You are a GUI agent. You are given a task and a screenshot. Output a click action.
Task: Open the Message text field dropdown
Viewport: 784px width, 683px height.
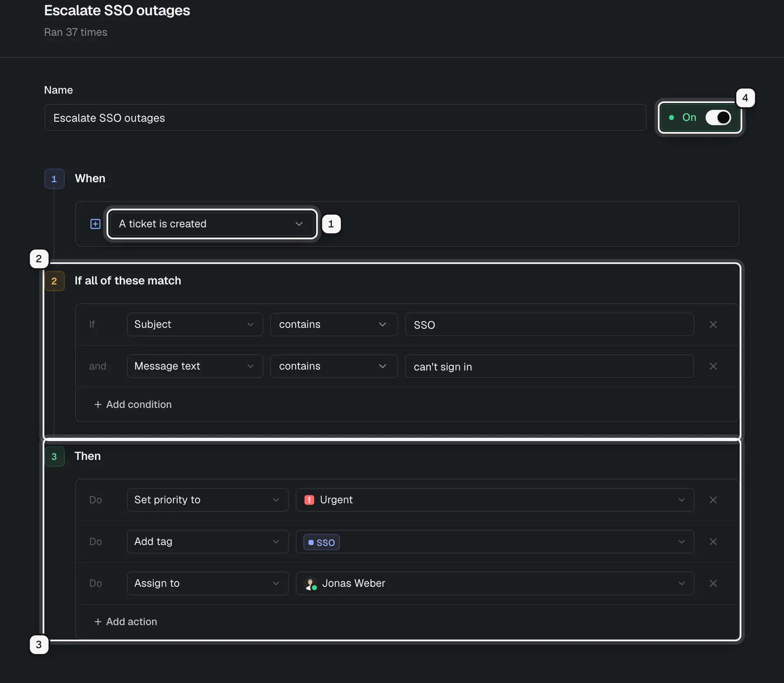pos(195,366)
